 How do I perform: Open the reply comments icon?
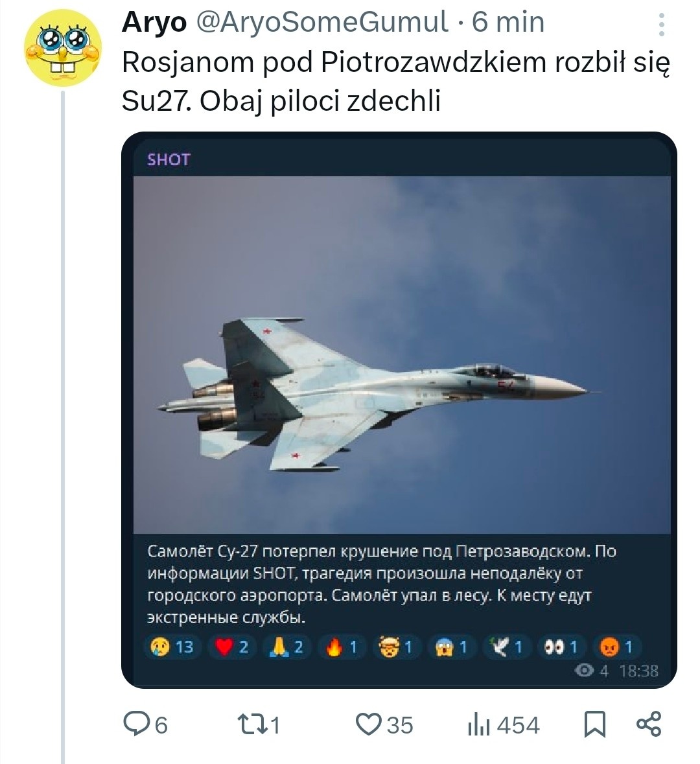tap(137, 724)
